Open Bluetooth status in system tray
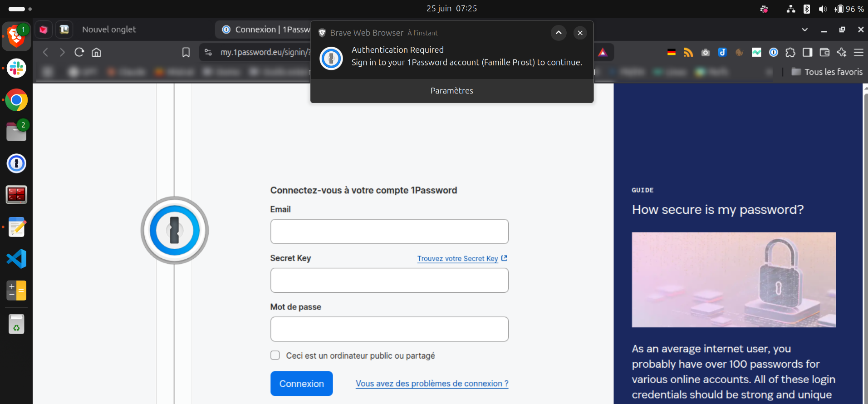Viewport: 868px width, 404px height. coord(807,9)
